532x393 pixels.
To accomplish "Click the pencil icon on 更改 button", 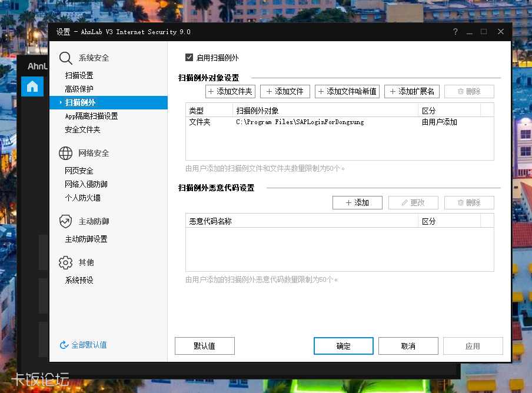I will point(403,202).
